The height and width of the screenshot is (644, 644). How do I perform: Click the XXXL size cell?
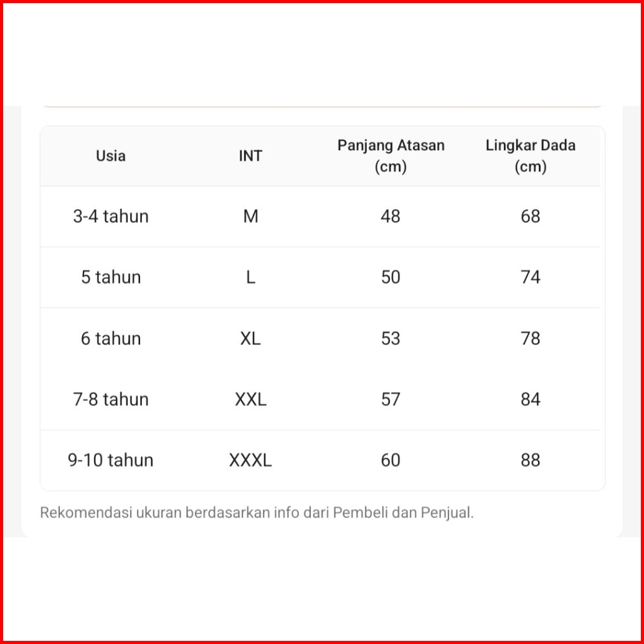coord(250,460)
